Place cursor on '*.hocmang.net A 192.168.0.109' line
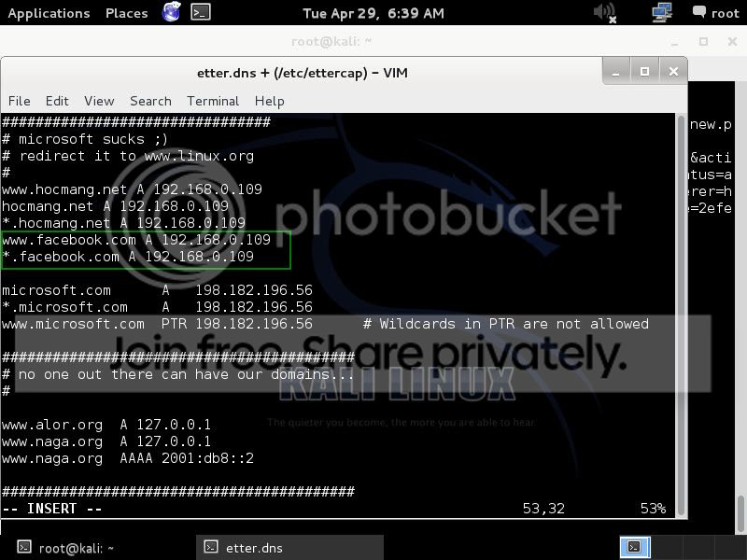This screenshot has height=560, width=747. (124, 223)
